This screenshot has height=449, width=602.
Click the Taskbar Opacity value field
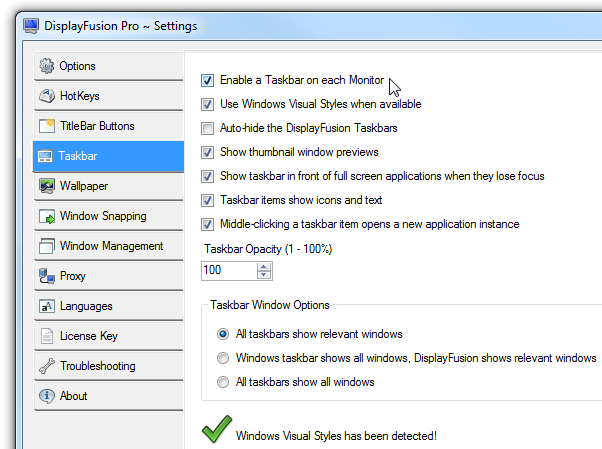[x=229, y=271]
